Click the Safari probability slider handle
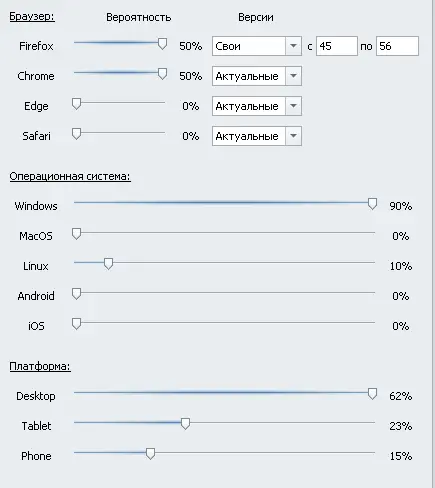 click(x=76, y=134)
